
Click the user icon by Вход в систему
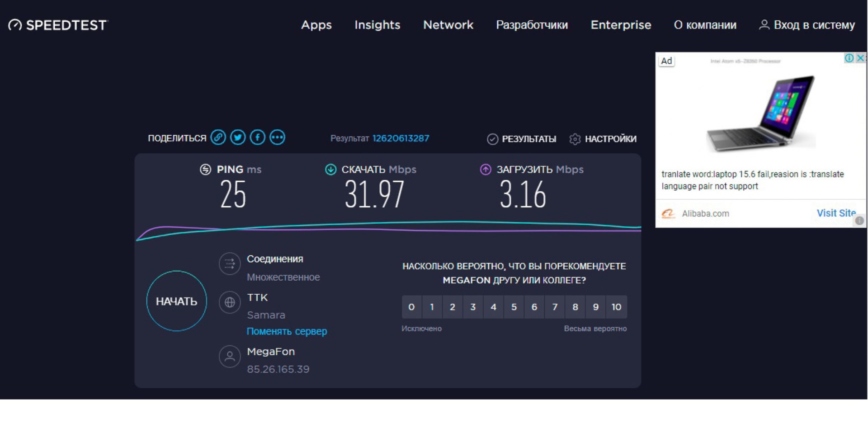tap(764, 25)
